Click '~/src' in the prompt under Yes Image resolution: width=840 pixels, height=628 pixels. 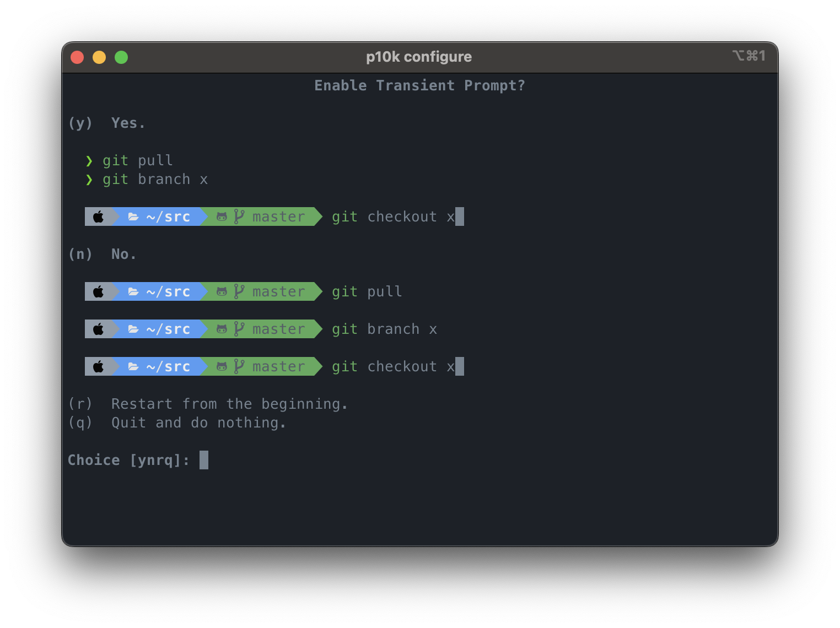[169, 217]
